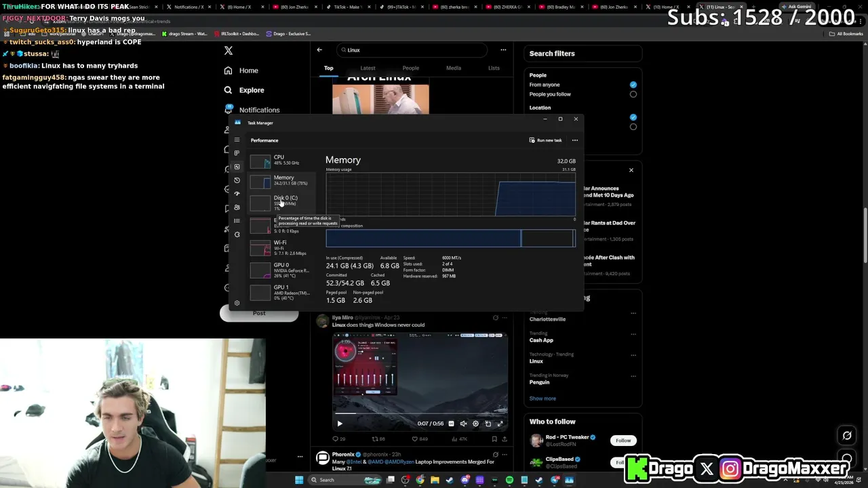Open Task Manager settings gear
Image resolution: width=868 pixels, height=488 pixels.
click(237, 303)
